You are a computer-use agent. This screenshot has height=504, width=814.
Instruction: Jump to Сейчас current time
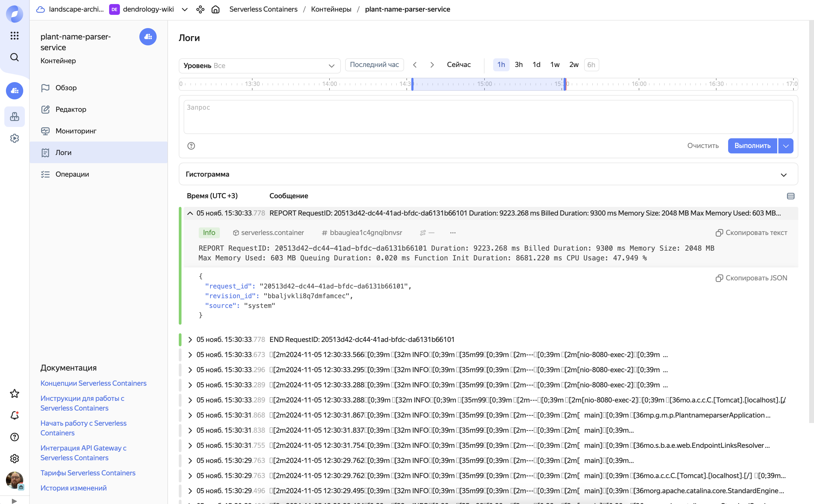(459, 65)
